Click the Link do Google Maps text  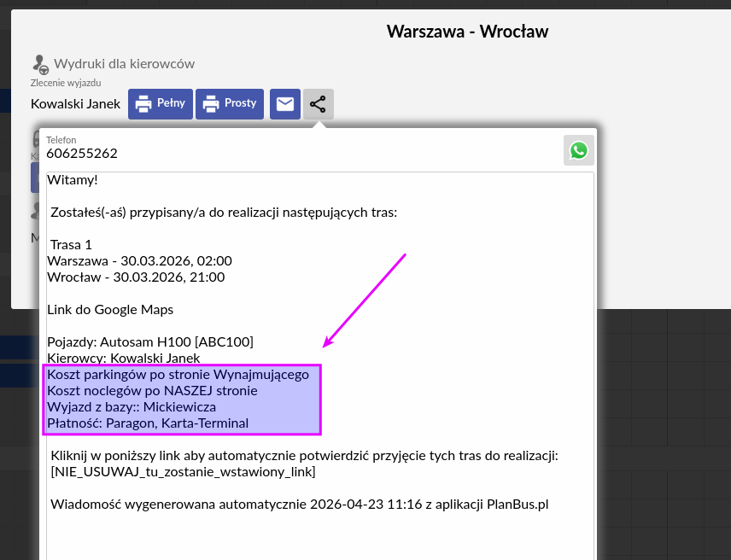pos(110,309)
